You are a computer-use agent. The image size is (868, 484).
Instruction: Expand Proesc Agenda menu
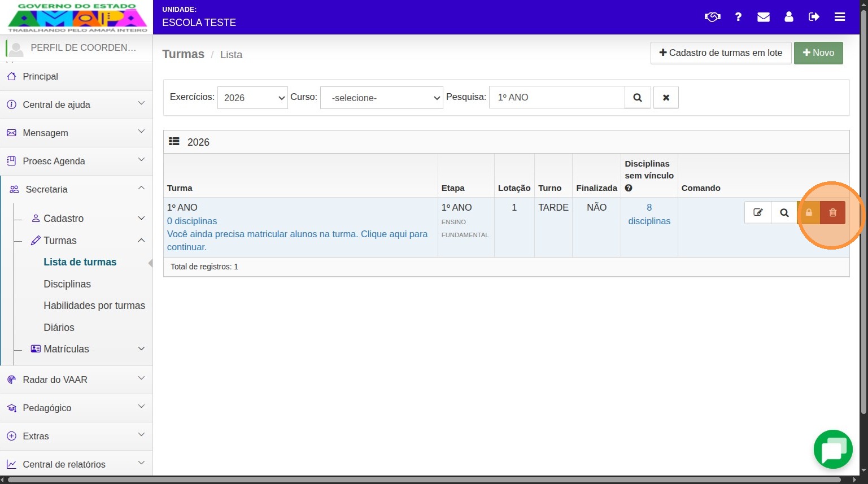click(x=76, y=161)
